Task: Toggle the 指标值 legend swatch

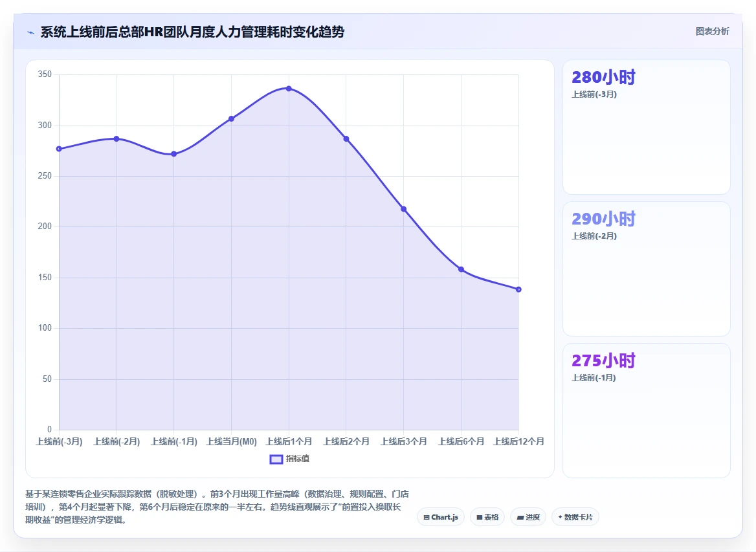Action: (276, 459)
